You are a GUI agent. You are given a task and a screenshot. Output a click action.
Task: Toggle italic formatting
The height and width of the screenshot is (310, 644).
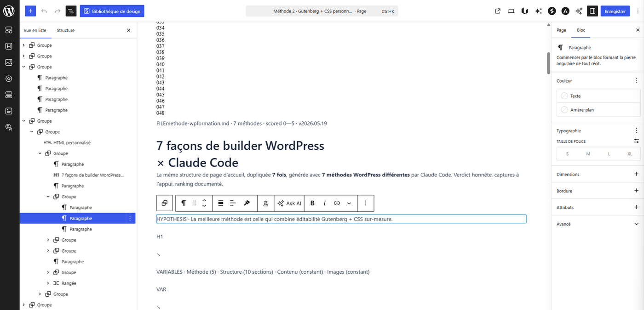click(x=325, y=203)
